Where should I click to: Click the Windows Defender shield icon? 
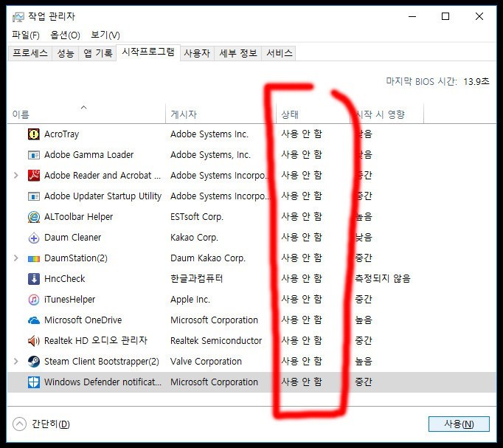click(x=34, y=382)
